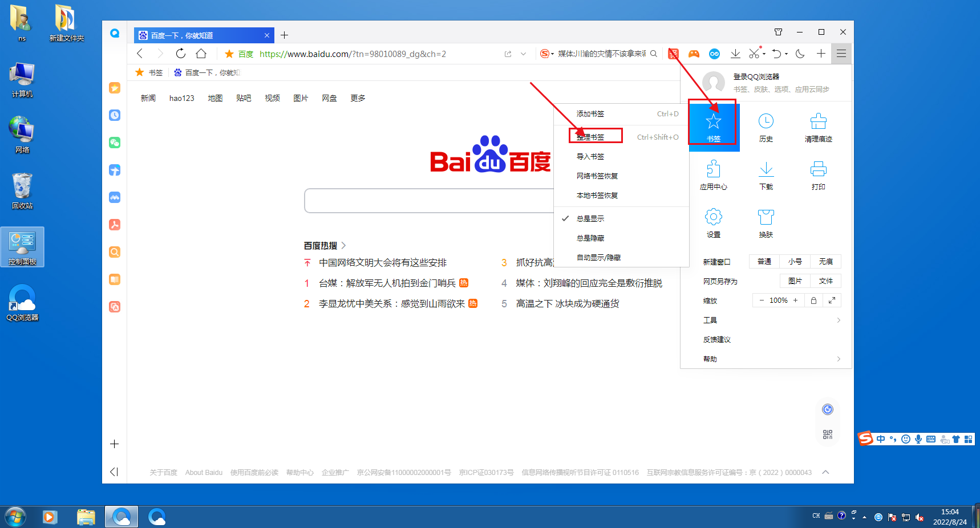Click the plus icon in toolbar

click(821, 54)
